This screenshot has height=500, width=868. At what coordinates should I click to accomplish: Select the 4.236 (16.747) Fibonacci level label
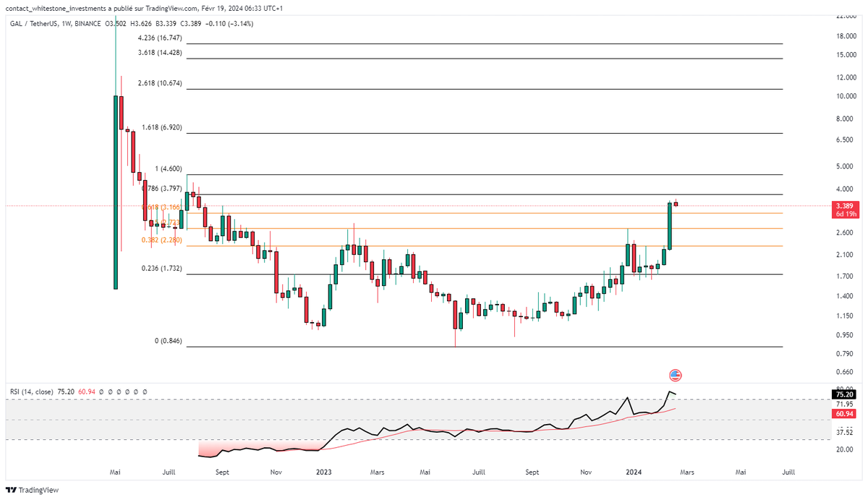160,38
